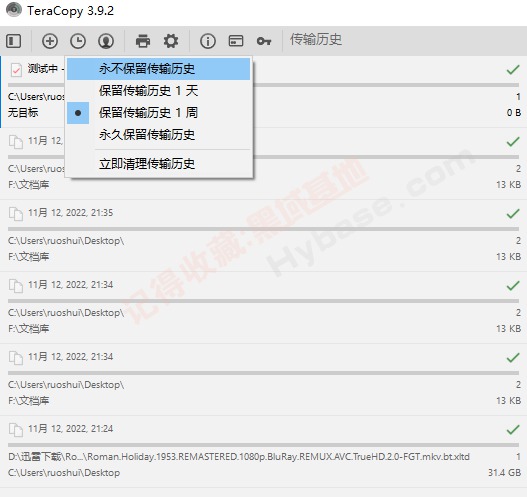Click the info circle icon
Image resolution: width=527 pixels, height=497 pixels.
[208, 41]
